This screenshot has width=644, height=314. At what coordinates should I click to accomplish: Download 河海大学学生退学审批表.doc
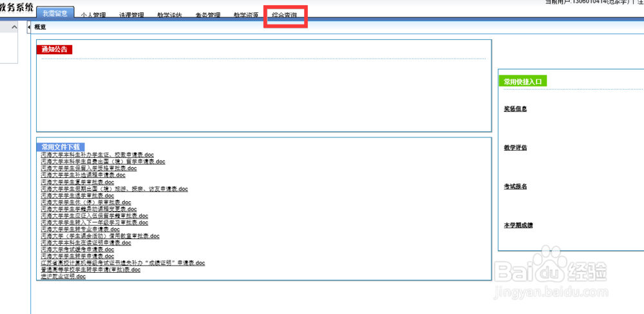point(77,195)
